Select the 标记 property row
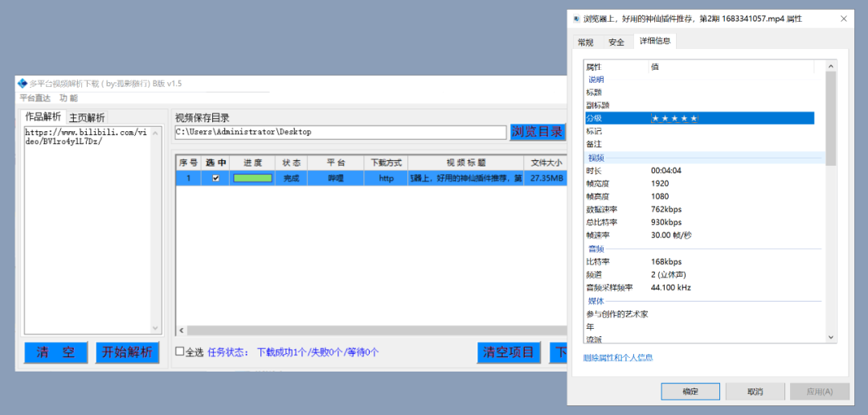Viewport: 868px width, 415px height. (x=699, y=131)
